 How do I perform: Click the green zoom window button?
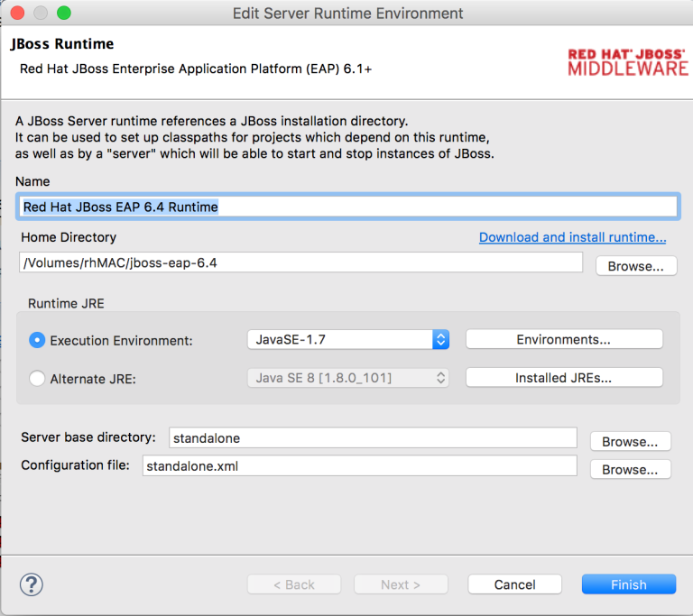point(64,13)
